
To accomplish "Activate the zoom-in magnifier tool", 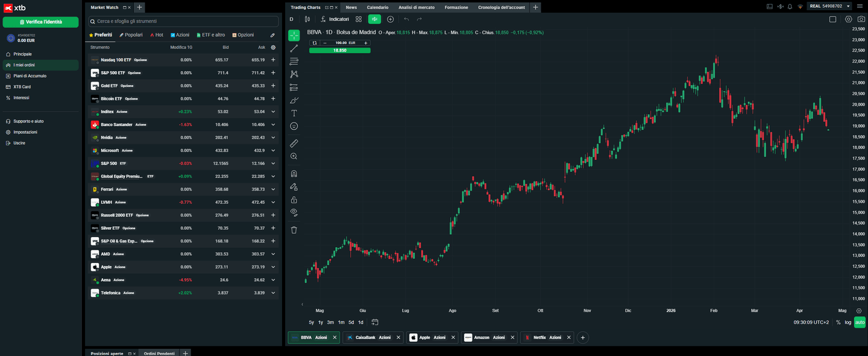I will click(x=294, y=156).
